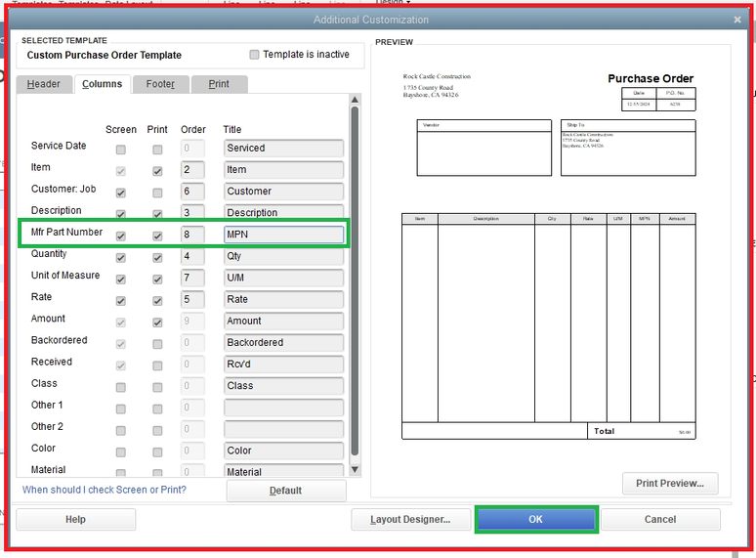Select the Columns tab
The width and height of the screenshot is (756, 558).
coord(103,84)
